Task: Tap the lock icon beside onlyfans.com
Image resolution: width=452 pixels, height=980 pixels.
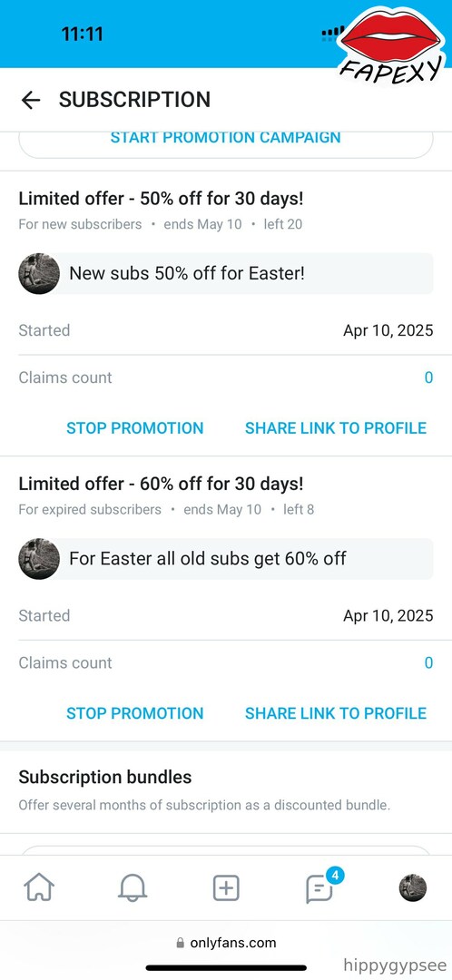Action: (181, 943)
